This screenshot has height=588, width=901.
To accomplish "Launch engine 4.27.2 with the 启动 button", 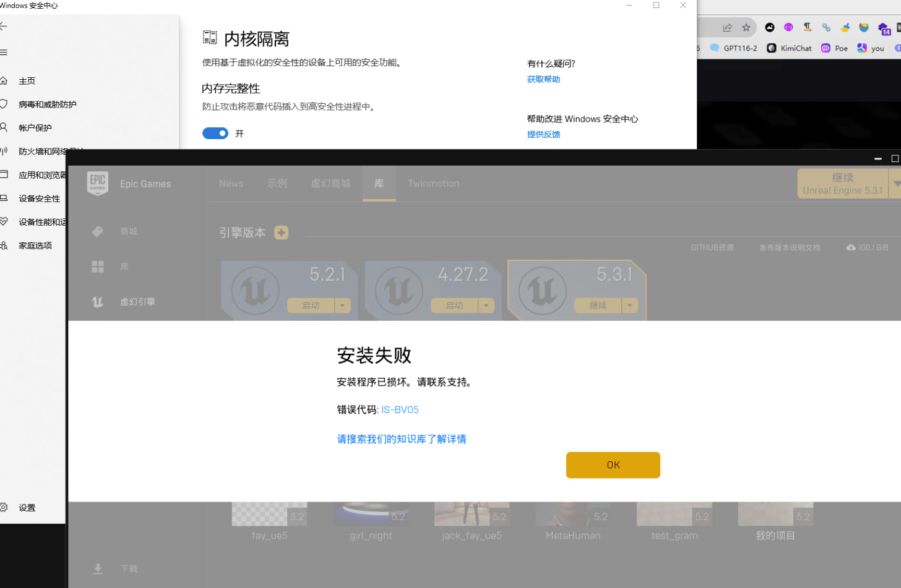I will (454, 305).
